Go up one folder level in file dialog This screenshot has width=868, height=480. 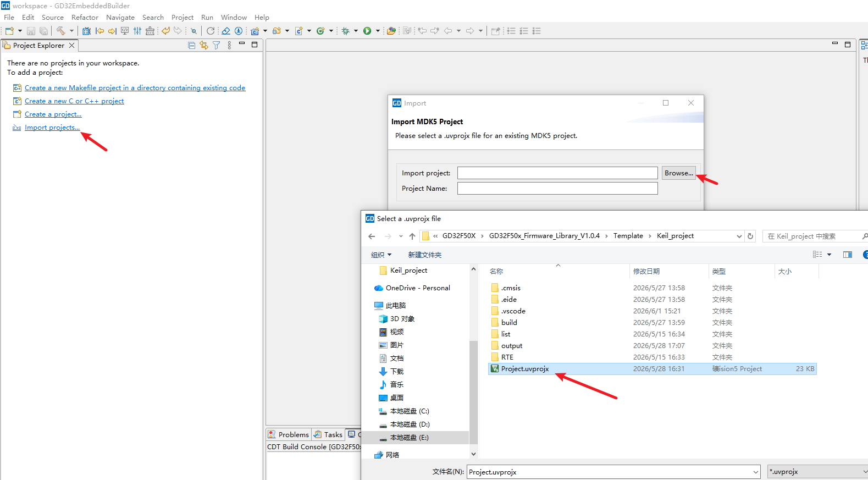click(412, 236)
